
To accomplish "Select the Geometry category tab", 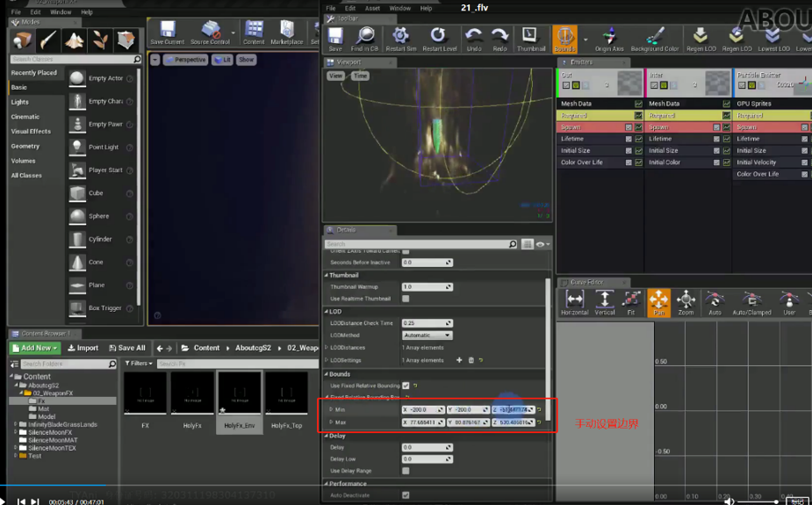I will pos(25,146).
